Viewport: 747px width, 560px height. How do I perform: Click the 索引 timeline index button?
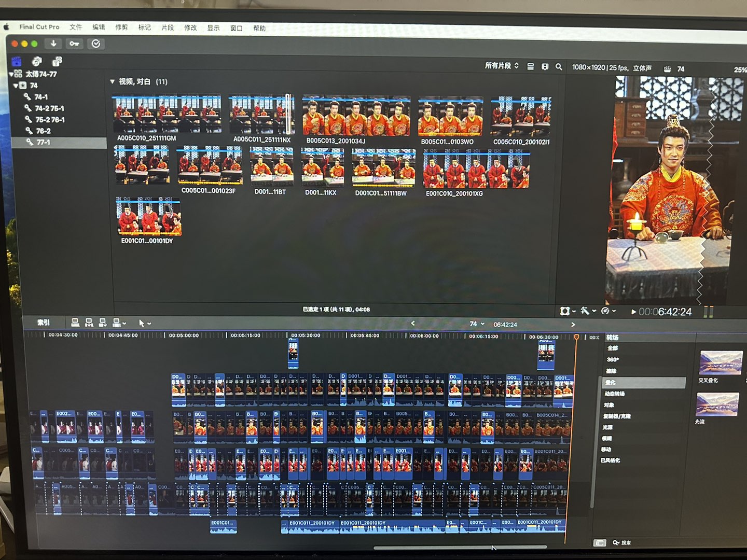[x=44, y=323]
